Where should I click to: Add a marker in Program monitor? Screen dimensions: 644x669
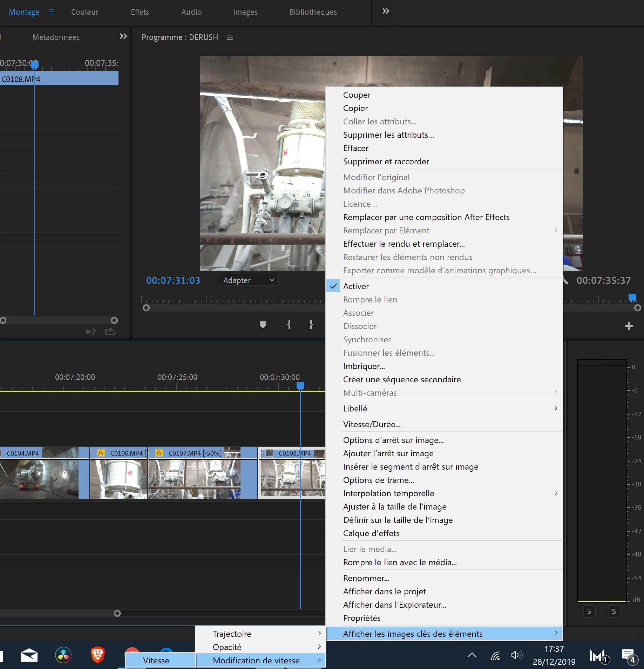tap(263, 325)
